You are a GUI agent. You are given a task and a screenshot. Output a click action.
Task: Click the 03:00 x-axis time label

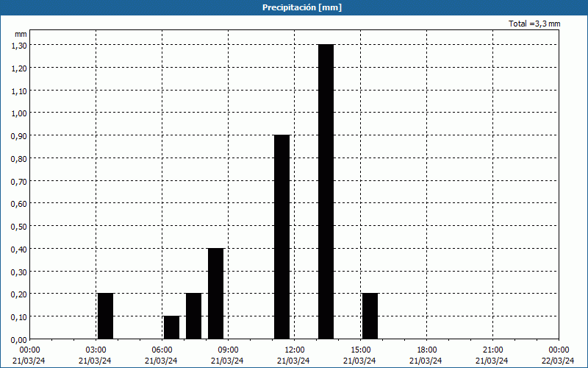click(x=96, y=350)
